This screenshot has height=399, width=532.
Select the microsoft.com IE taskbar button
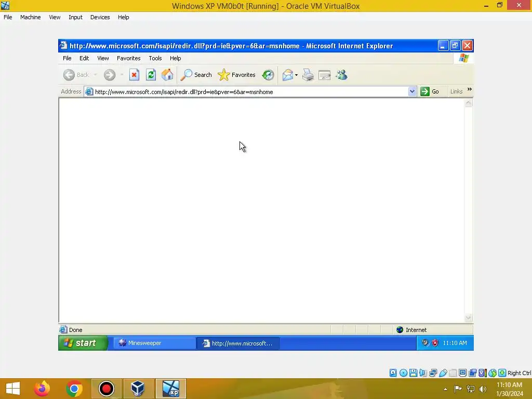(x=238, y=343)
